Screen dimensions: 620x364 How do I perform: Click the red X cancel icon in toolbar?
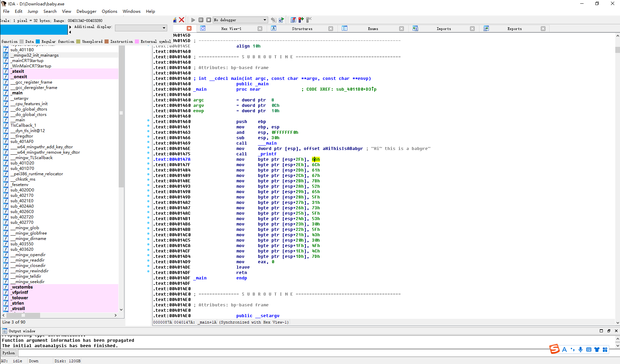tap(181, 20)
